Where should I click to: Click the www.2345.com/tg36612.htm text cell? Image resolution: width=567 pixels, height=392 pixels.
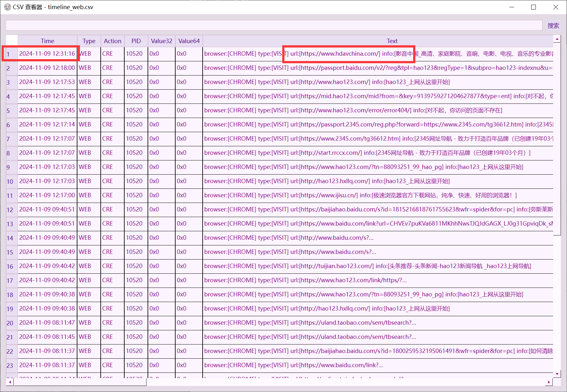click(378, 139)
